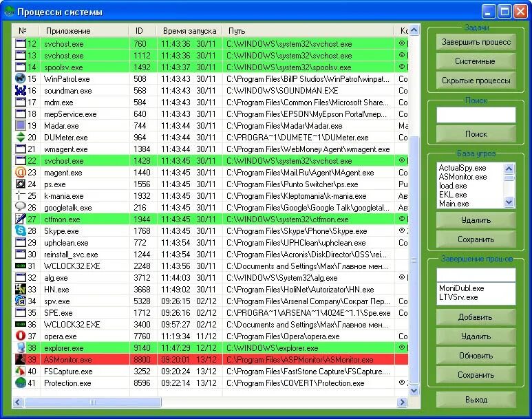
Task: Sort by the Приложение column header
Action: [x=84, y=31]
